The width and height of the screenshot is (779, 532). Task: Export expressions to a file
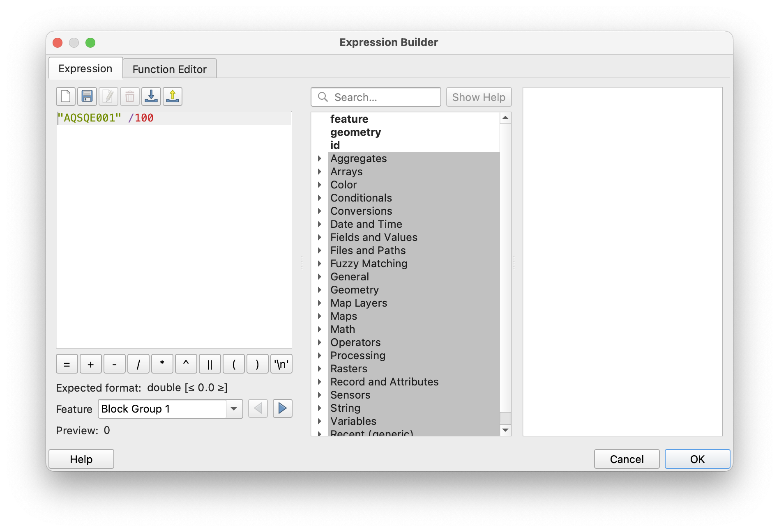click(x=172, y=96)
